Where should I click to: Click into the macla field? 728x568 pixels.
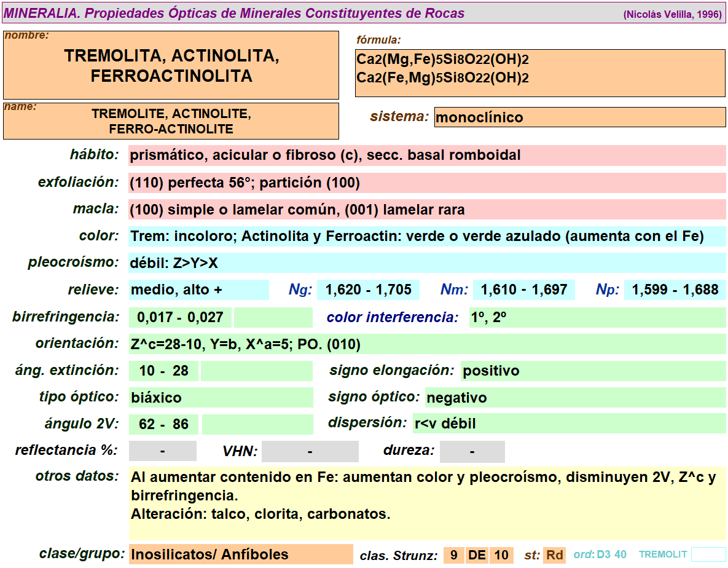tap(426, 210)
